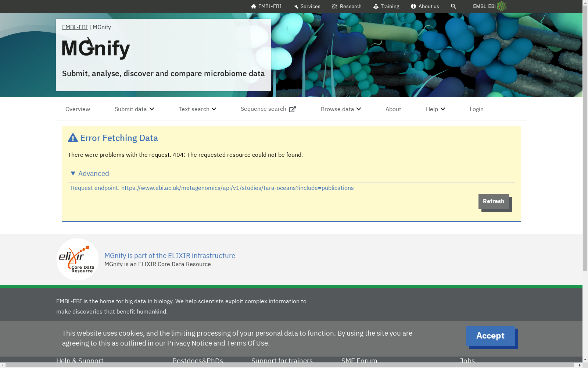Click the Training icon in top bar
The image size is (588, 368).
click(376, 6)
